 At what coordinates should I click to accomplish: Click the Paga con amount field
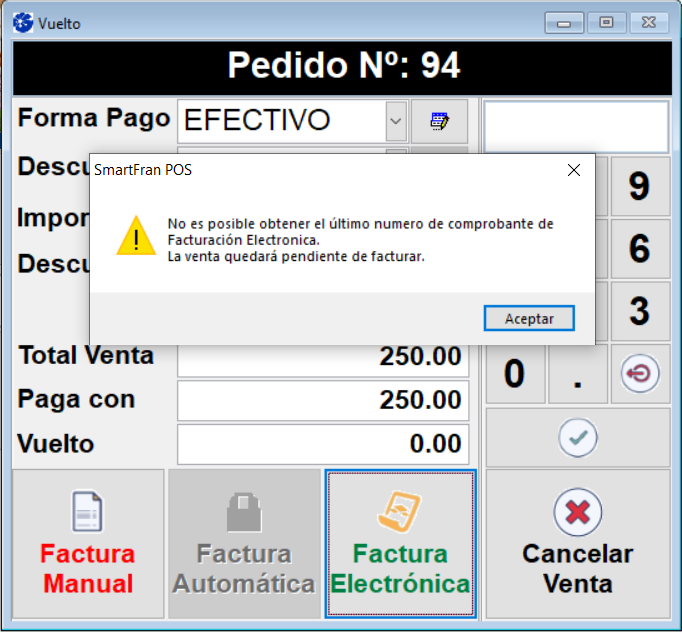click(x=323, y=401)
